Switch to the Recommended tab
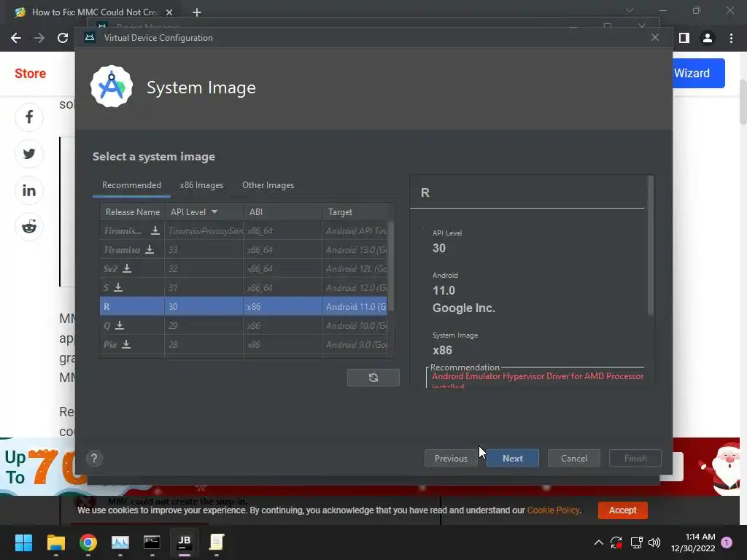Viewport: 747px width, 560px height. coord(131,185)
